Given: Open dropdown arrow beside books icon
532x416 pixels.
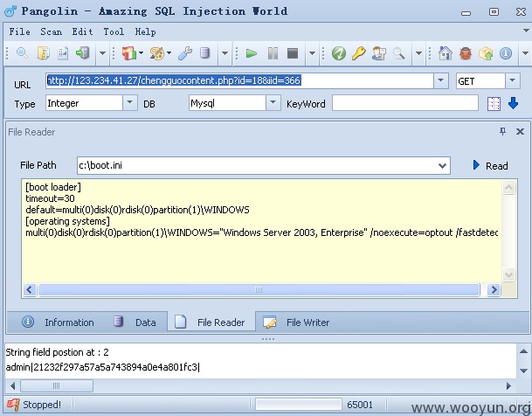Looking at the screenshot, I should point(141,53).
